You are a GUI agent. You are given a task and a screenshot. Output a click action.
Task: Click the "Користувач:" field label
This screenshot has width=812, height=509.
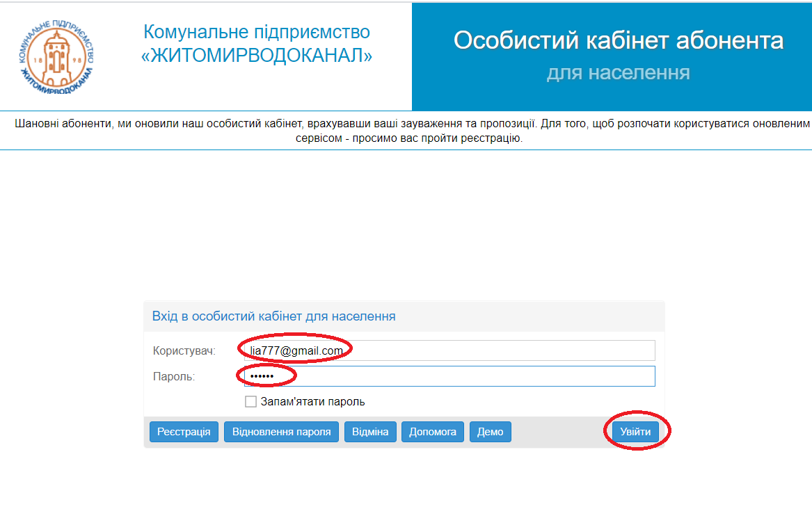[184, 350]
